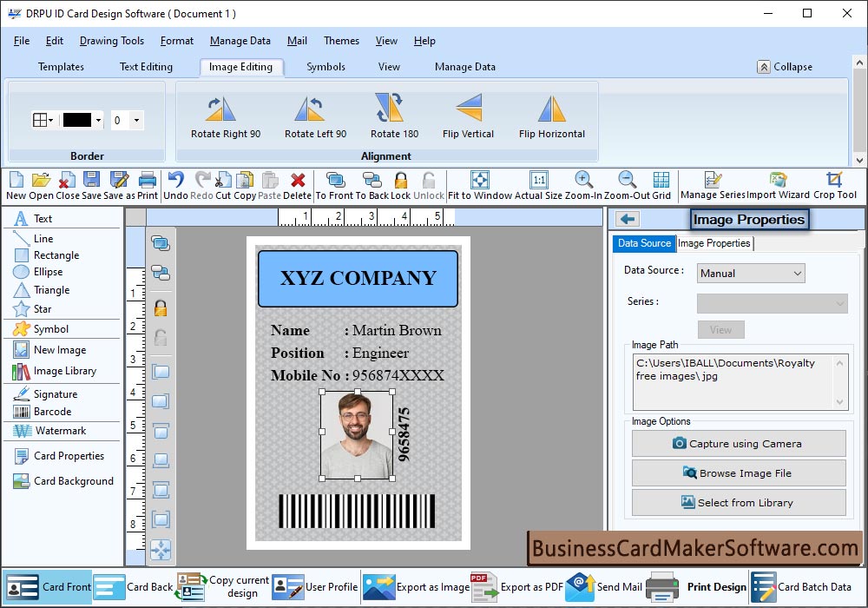Click the Image Path text field
The width and height of the screenshot is (868, 608).
point(740,382)
